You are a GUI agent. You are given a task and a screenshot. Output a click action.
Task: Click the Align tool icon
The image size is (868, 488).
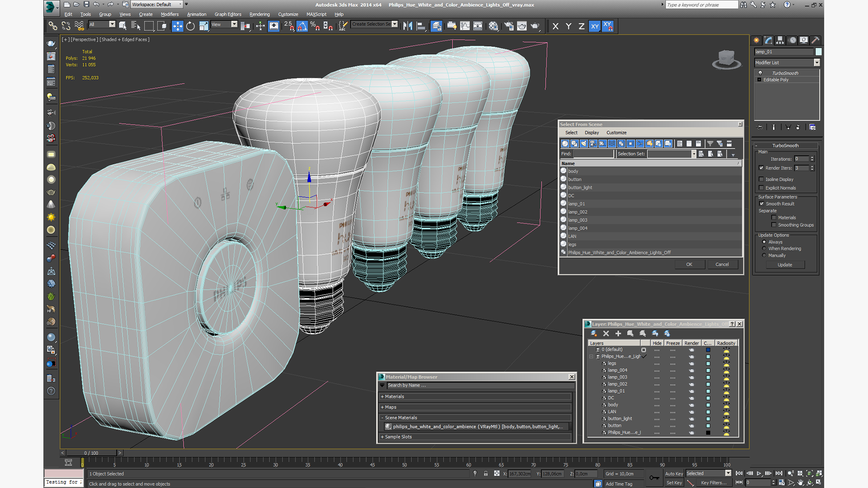coord(421,26)
